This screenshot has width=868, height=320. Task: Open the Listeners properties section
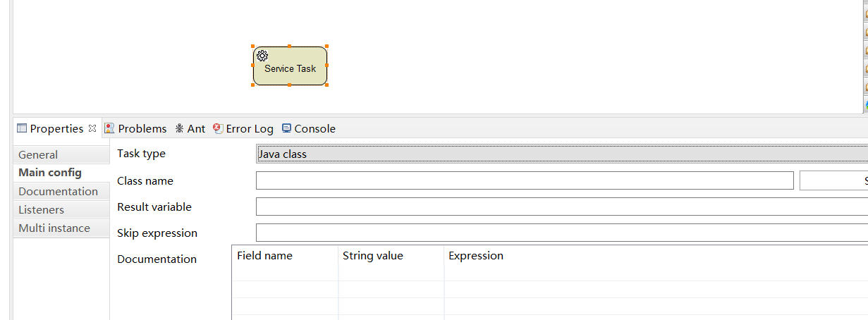point(41,210)
